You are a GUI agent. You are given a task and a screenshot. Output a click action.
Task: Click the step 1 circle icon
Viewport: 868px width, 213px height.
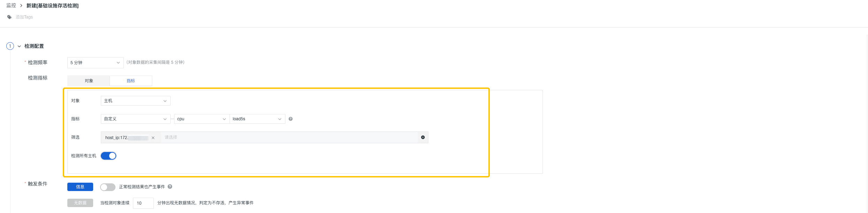tap(10, 46)
